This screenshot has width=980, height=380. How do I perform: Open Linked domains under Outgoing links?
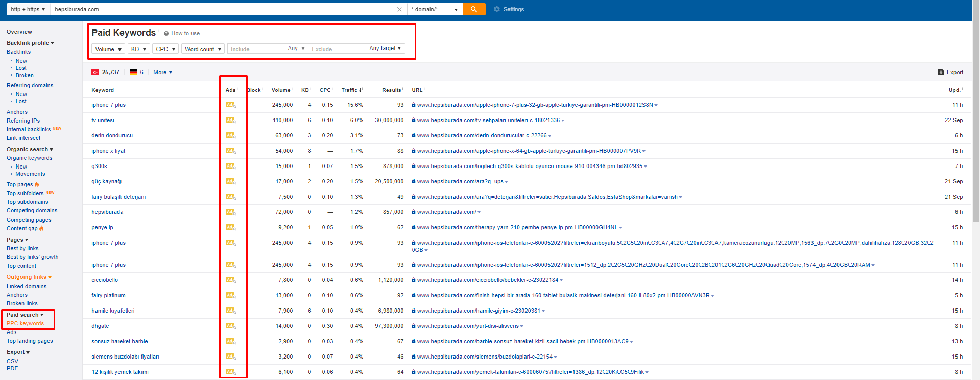(x=27, y=286)
